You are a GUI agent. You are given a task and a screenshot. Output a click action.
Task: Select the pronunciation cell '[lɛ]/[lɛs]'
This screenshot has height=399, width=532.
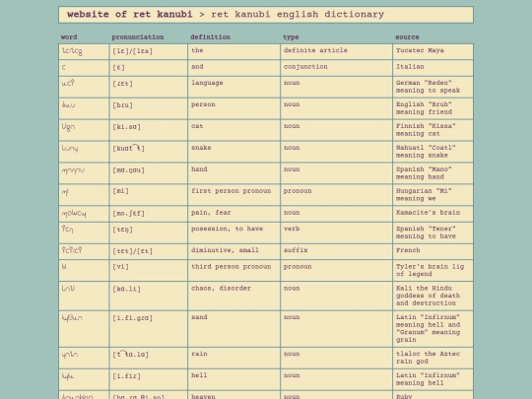[148, 51]
